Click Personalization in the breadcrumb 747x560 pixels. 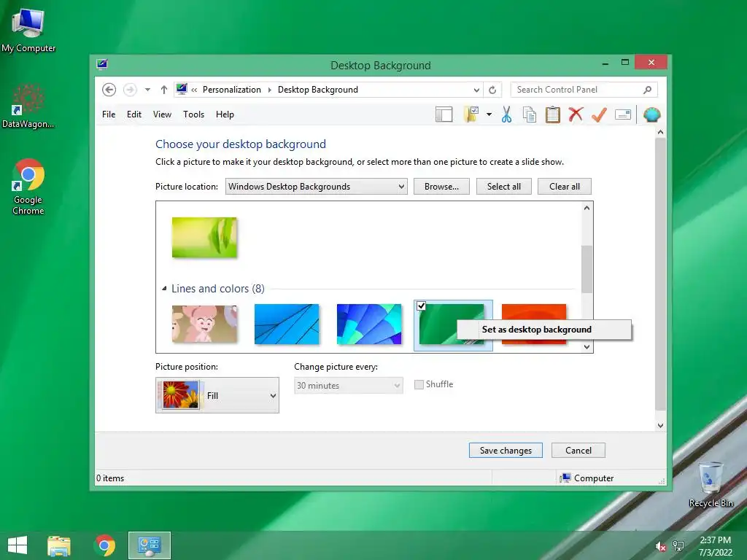(x=232, y=90)
